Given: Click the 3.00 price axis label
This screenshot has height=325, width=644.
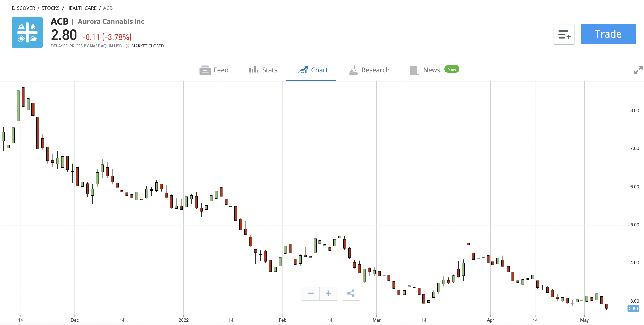Looking at the screenshot, I should [x=634, y=301].
